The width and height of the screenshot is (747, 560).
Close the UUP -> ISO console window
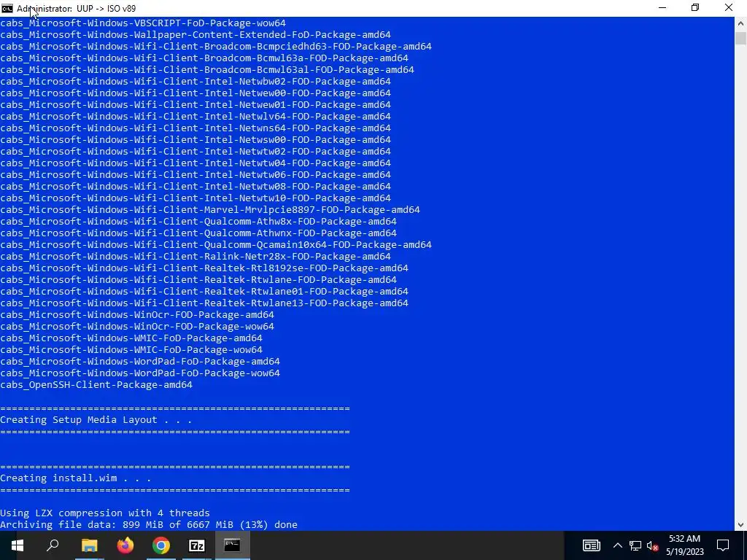729,8
